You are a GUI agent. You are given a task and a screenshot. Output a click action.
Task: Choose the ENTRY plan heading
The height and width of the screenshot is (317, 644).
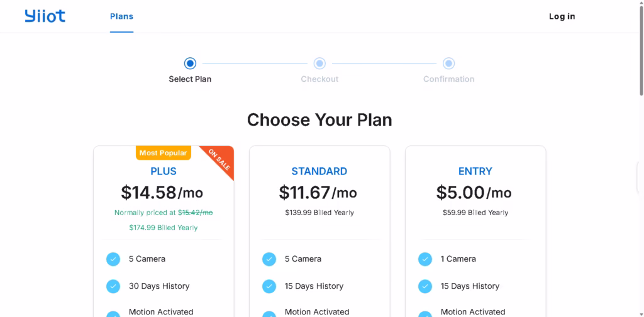tap(475, 171)
